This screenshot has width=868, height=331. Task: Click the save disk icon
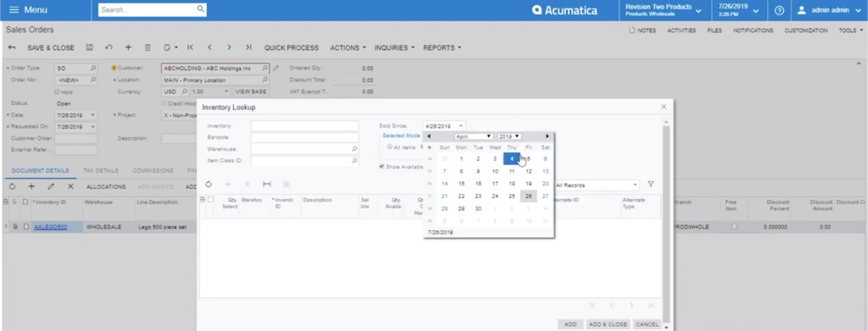[90, 47]
